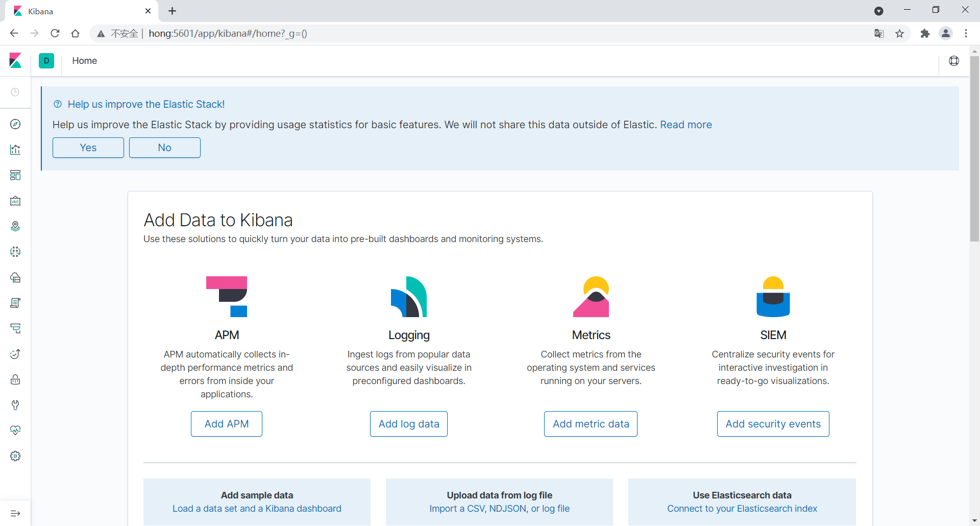This screenshot has width=980, height=526.
Task: Open the Recently viewed clock icon
Action: tap(15, 92)
